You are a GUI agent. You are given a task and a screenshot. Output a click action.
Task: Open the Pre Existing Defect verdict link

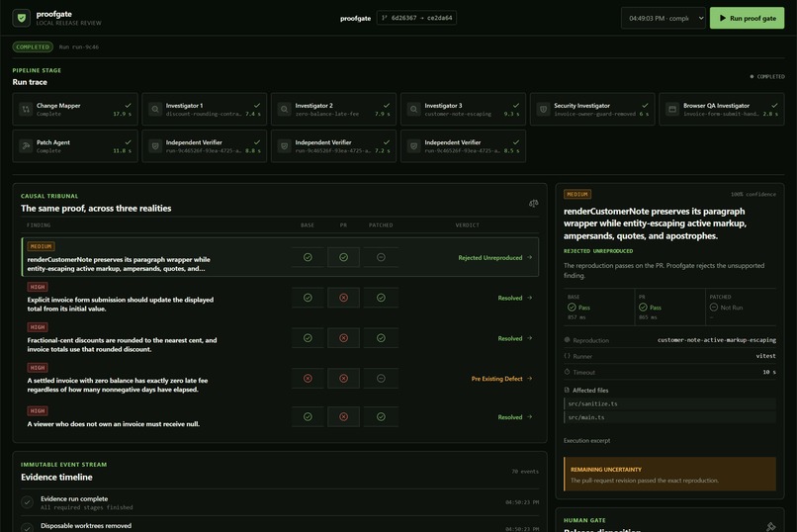coord(501,379)
